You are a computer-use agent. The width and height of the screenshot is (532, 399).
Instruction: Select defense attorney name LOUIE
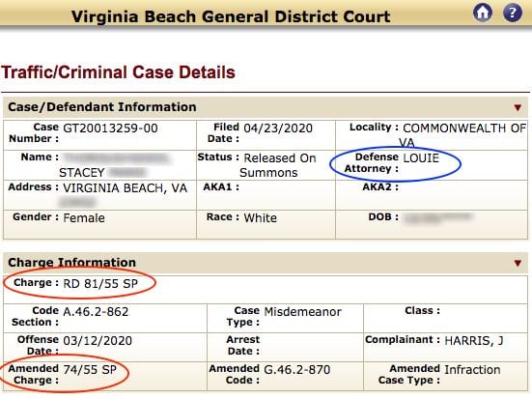(x=421, y=158)
